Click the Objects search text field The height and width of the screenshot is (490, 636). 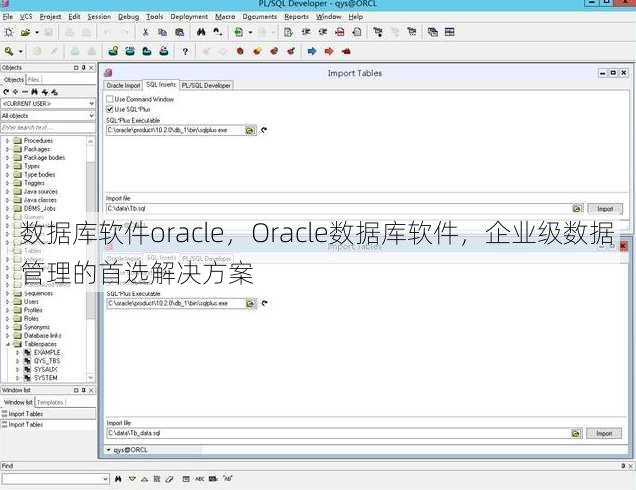[48, 127]
